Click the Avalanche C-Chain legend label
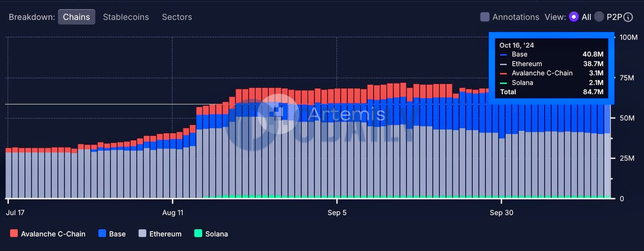Screen dimensions: 644x251 (53, 234)
